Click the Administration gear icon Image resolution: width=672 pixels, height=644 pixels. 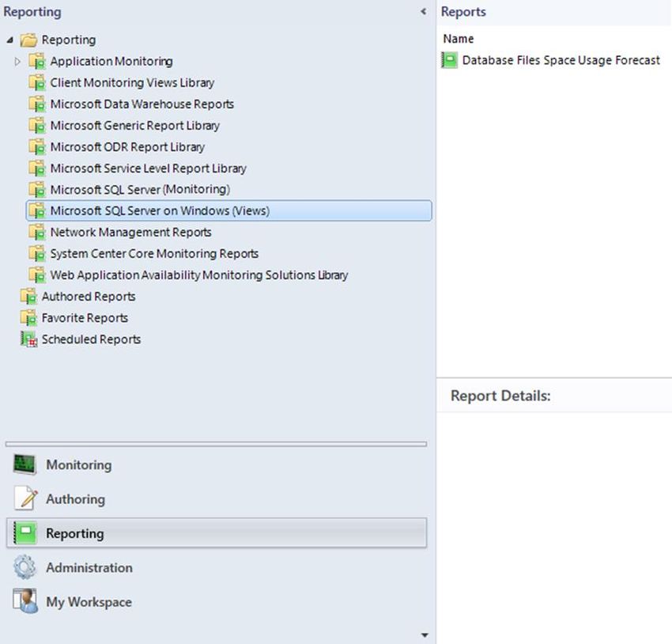point(25,567)
